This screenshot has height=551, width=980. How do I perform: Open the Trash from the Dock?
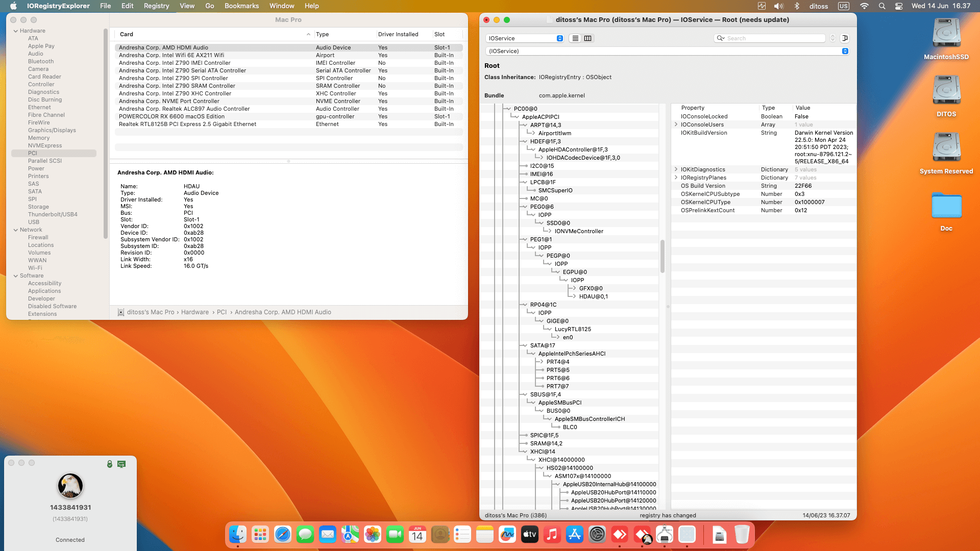pos(742,534)
